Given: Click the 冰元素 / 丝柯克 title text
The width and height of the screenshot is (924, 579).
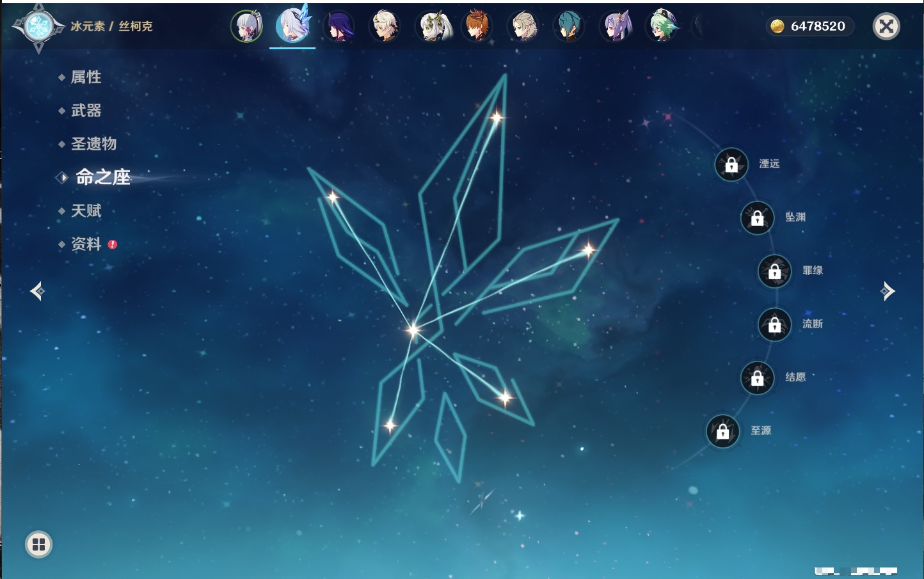Looking at the screenshot, I should [x=111, y=26].
